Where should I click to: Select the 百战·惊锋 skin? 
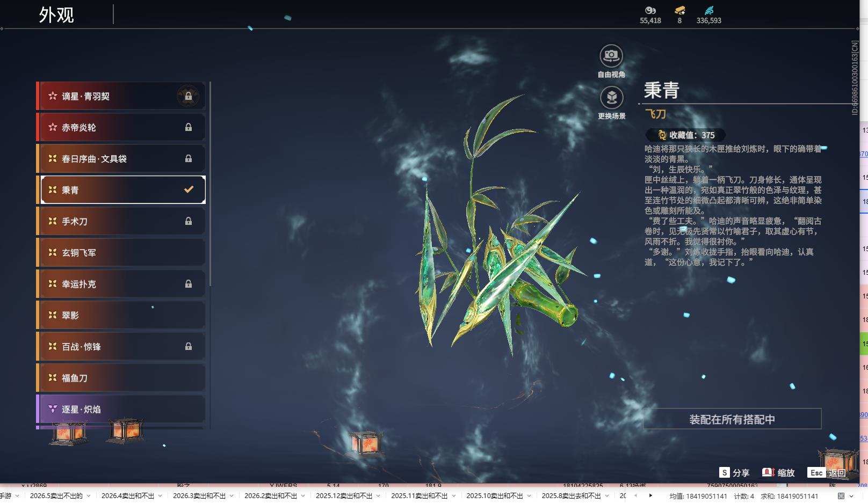pyautogui.click(x=121, y=347)
